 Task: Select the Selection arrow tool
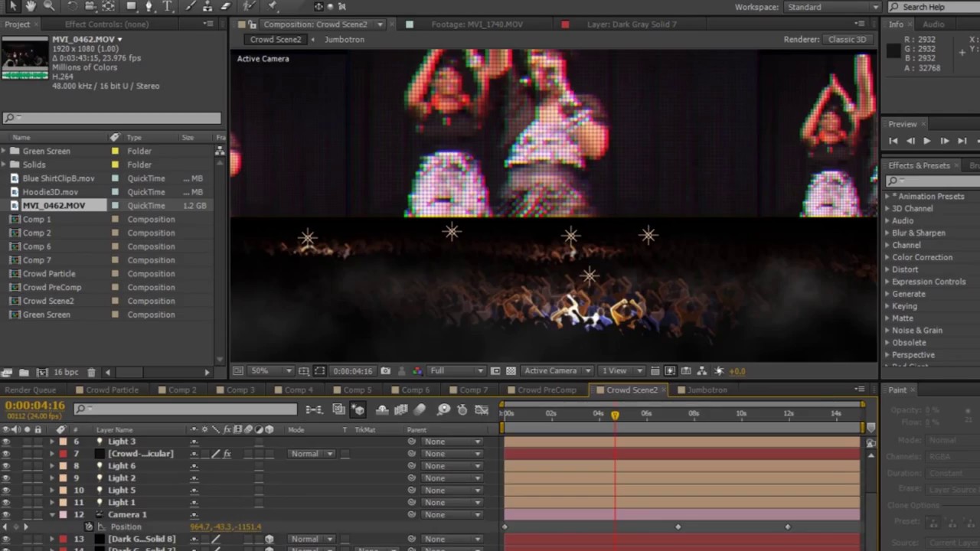(13, 6)
